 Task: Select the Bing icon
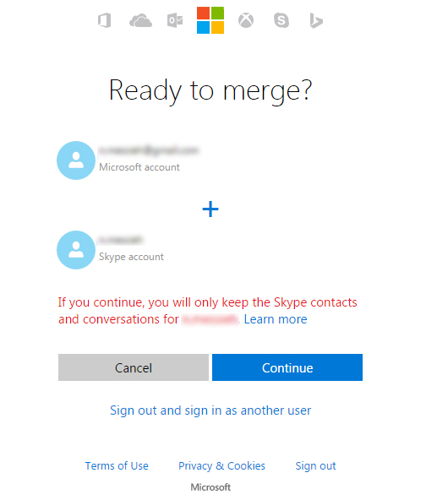pos(316,21)
